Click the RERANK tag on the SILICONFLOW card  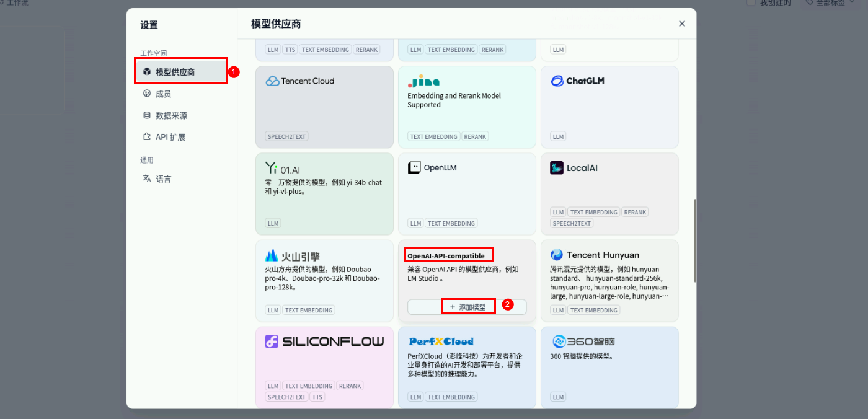click(x=350, y=386)
